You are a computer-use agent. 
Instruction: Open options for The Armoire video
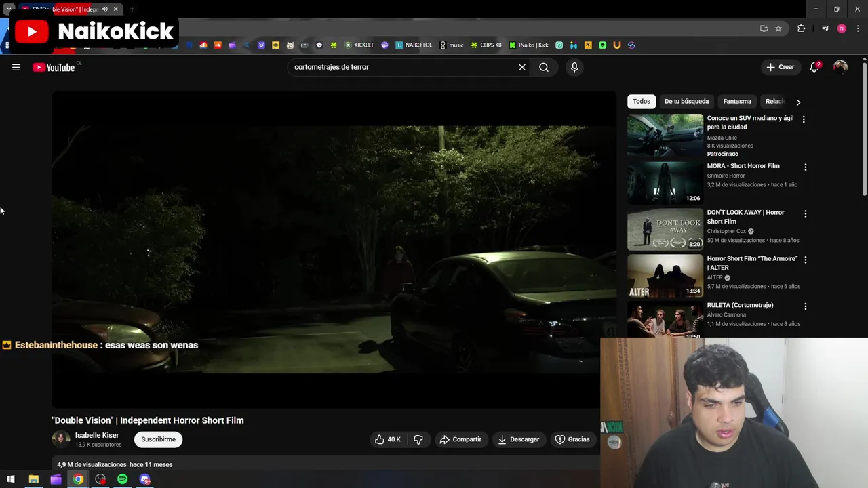(806, 260)
